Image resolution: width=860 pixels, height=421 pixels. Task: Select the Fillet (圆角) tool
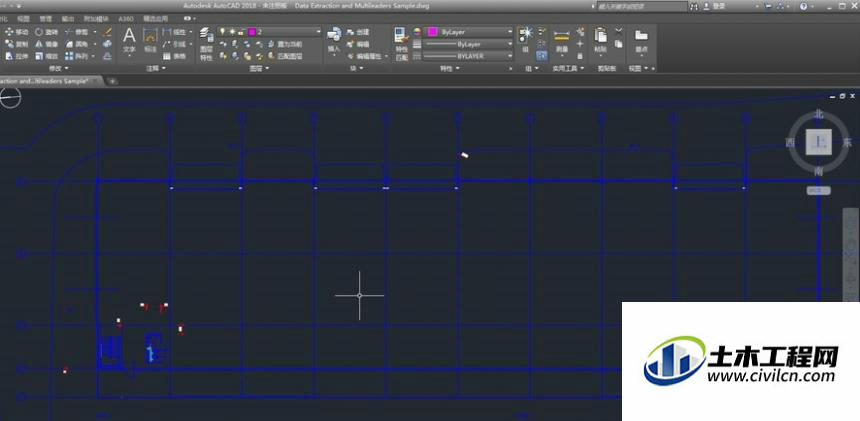tap(77, 44)
